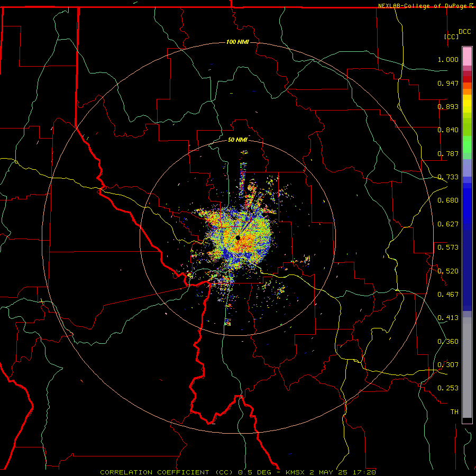Click the 0.360 color scale value
Image resolution: width=476 pixels, height=476 pixels.
[x=448, y=342]
